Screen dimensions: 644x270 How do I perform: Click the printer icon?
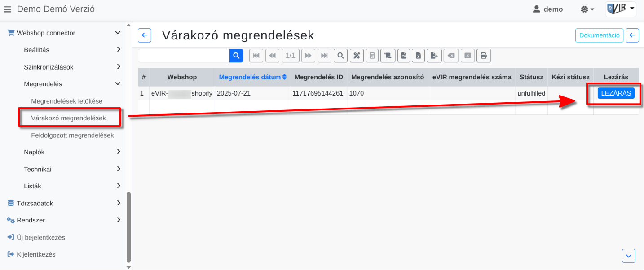[484, 56]
